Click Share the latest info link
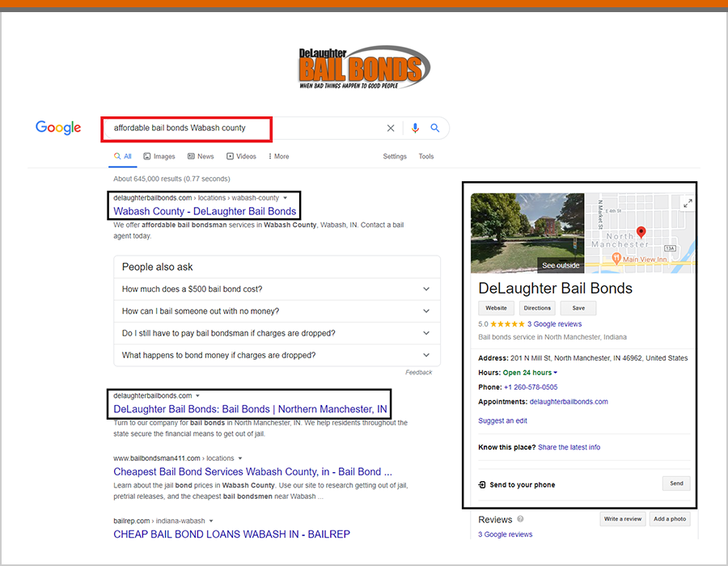 (x=569, y=447)
